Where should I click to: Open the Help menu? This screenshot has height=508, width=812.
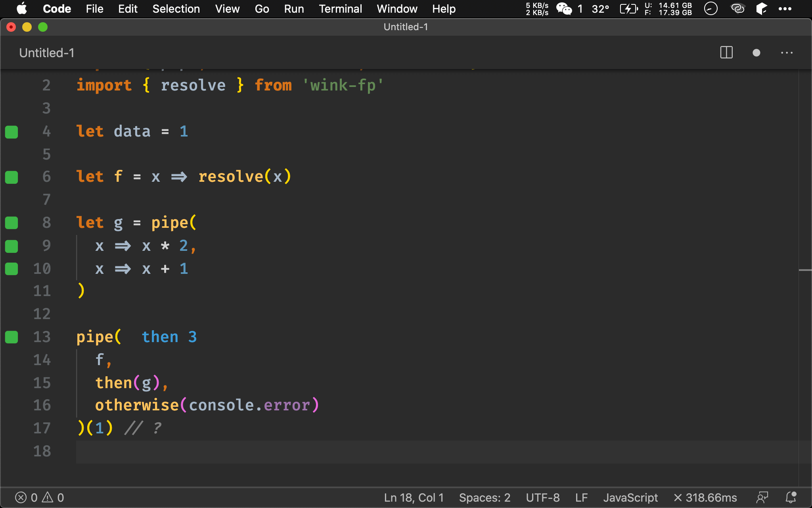[444, 9]
